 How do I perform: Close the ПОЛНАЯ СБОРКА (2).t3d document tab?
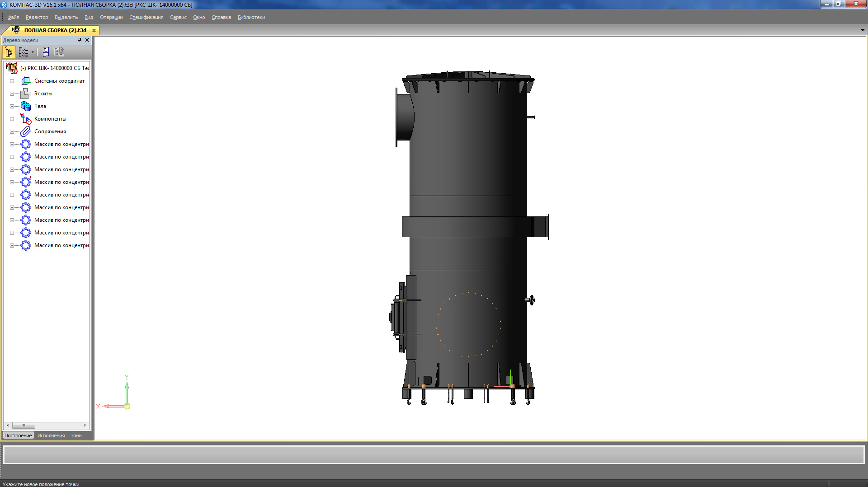(94, 30)
